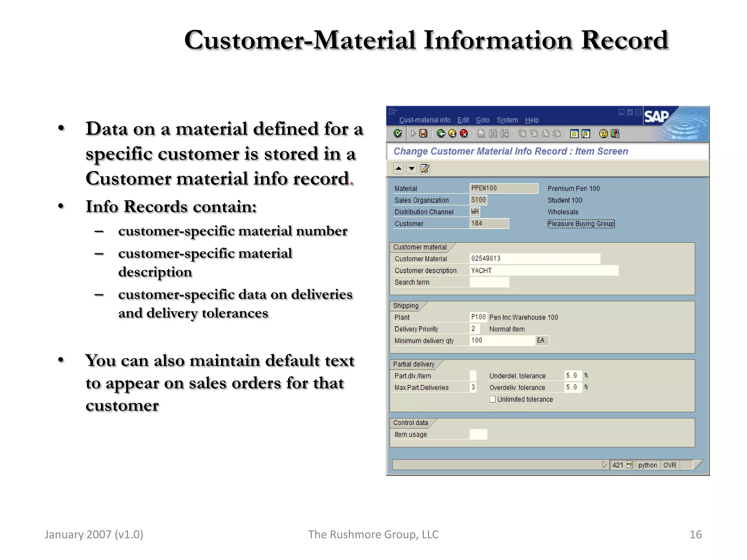Image resolution: width=747 pixels, height=560 pixels.
Task: Open the Cust-material info menu
Action: coord(425,120)
